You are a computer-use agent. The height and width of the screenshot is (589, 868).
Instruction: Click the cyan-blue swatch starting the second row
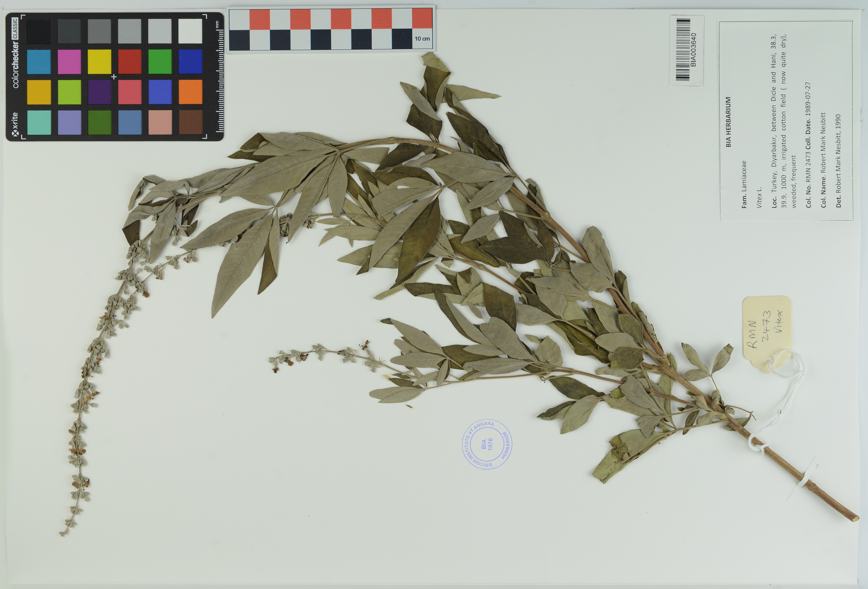tap(39, 62)
